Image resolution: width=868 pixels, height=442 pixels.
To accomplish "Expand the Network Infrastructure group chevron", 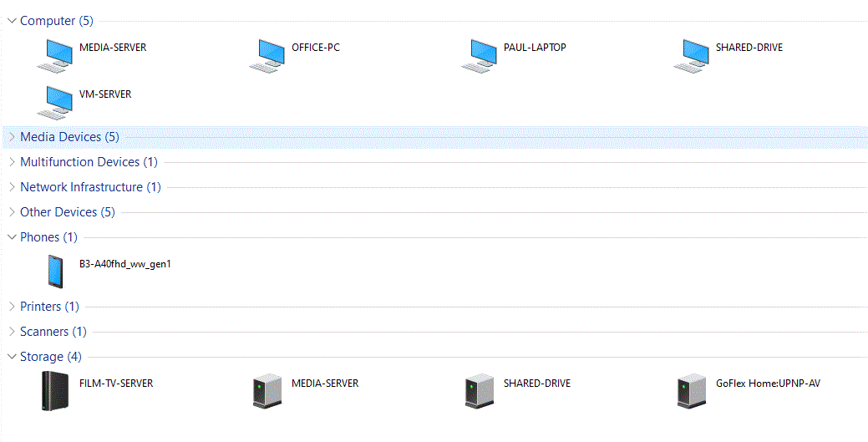I will [13, 186].
